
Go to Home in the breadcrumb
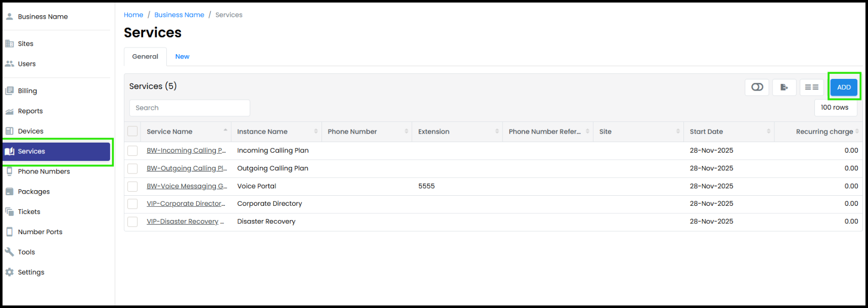133,15
